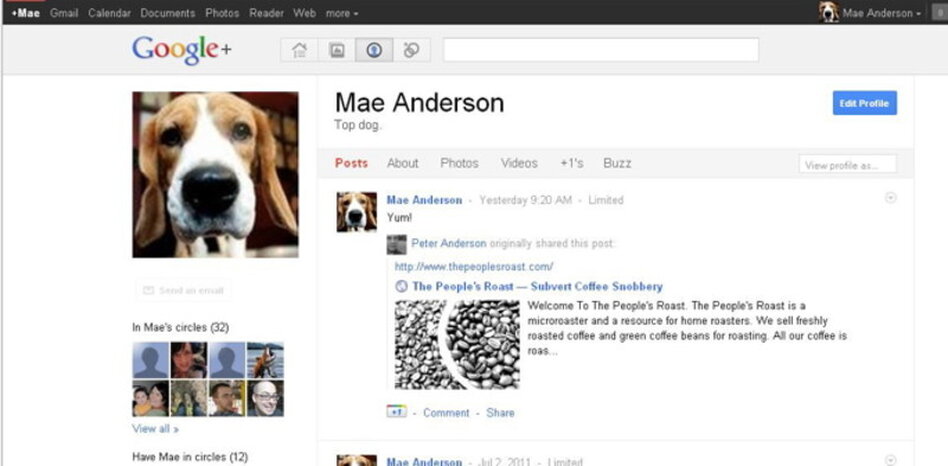Switch to the Videos tab
This screenshot has width=948, height=466.
point(519,163)
